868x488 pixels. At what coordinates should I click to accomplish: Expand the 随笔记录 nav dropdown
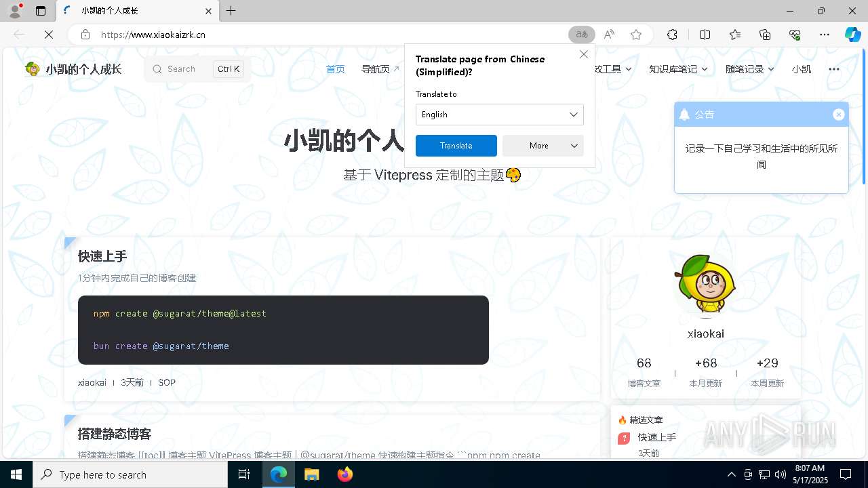(x=750, y=69)
